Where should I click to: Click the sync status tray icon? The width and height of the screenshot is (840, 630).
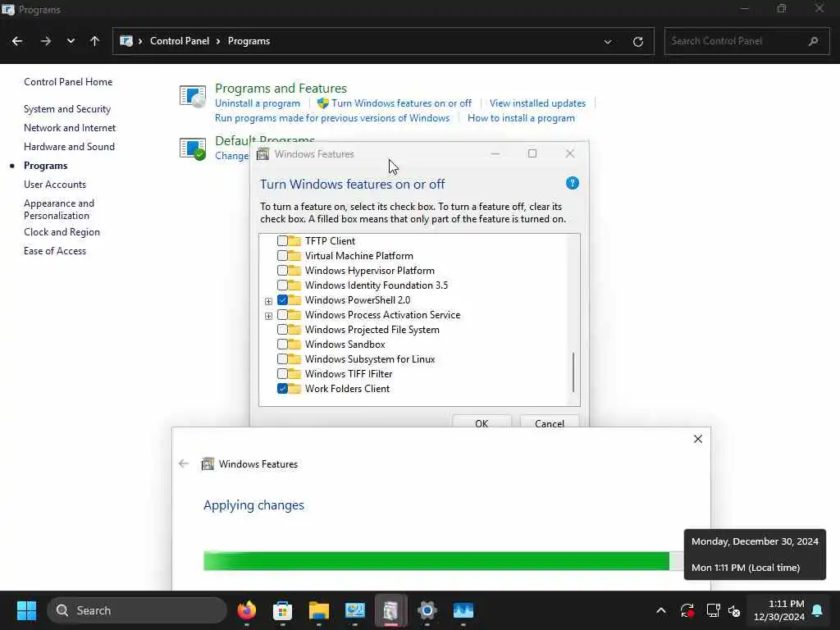(687, 610)
